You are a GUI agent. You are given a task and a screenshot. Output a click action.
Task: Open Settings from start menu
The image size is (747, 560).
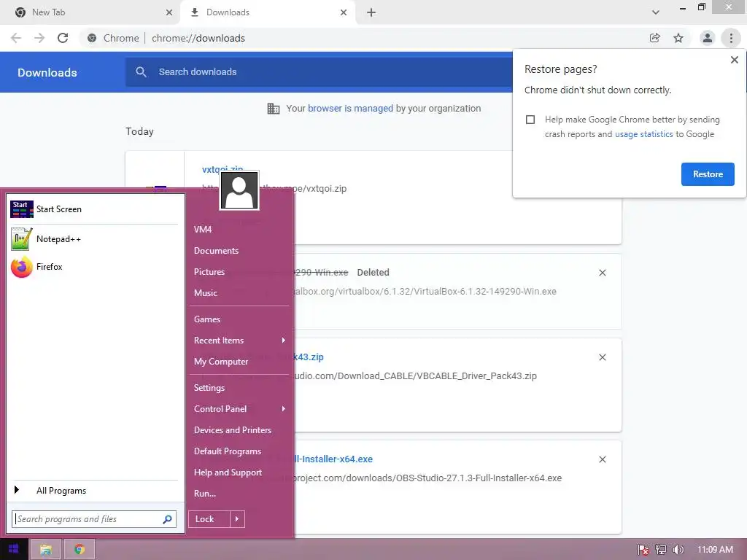point(209,388)
